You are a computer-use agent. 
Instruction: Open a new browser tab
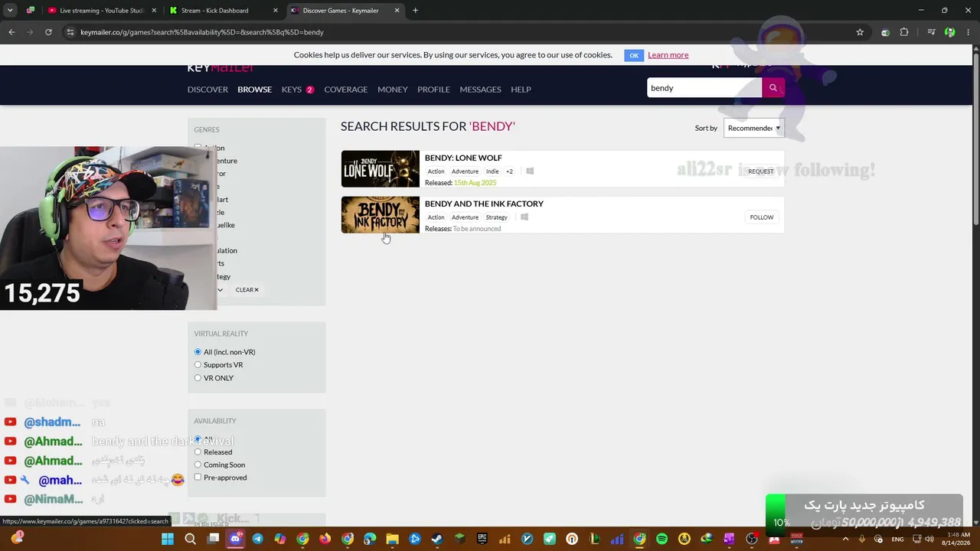[415, 11]
